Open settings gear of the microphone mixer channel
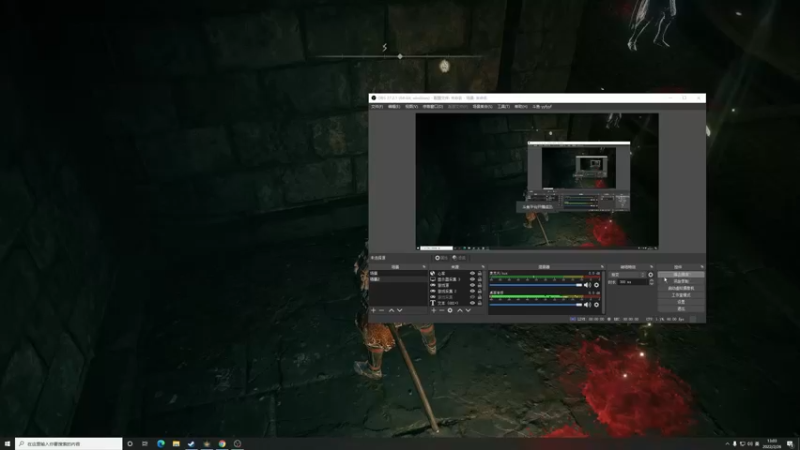The width and height of the screenshot is (800, 450). (x=596, y=285)
